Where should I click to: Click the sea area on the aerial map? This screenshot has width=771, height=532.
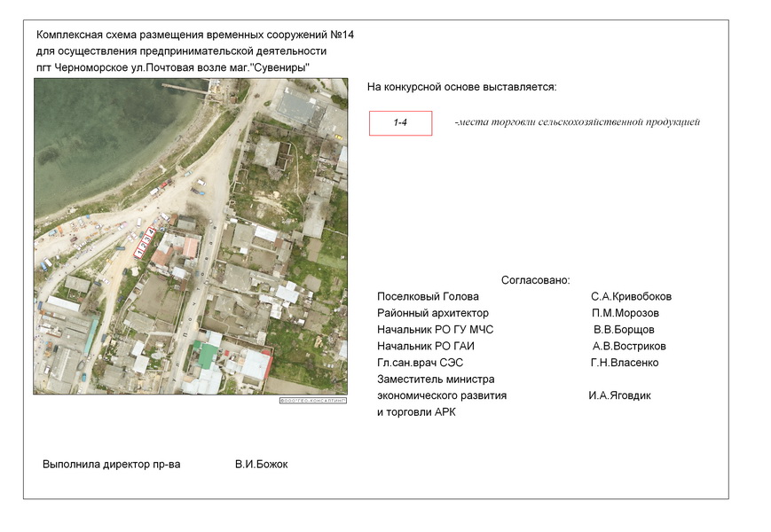tap(98, 133)
